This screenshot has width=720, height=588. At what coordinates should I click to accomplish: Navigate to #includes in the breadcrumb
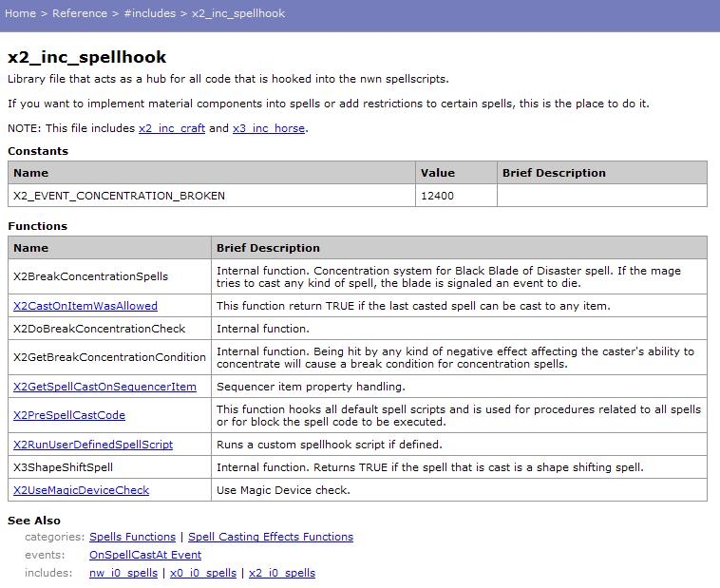pyautogui.click(x=150, y=13)
